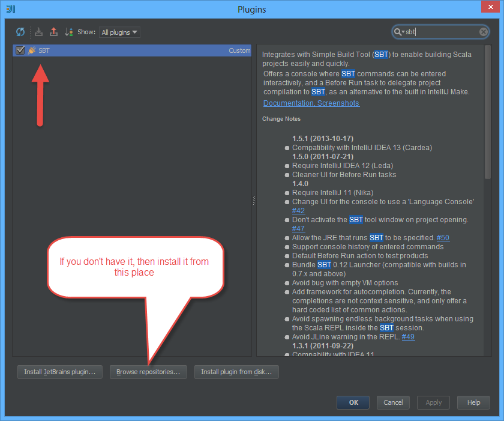
Task: Click the Cancel button
Action: coord(393,402)
